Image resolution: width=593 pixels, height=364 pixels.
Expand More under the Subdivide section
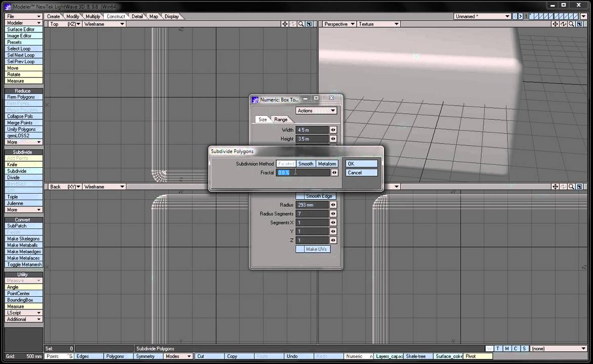23,210
